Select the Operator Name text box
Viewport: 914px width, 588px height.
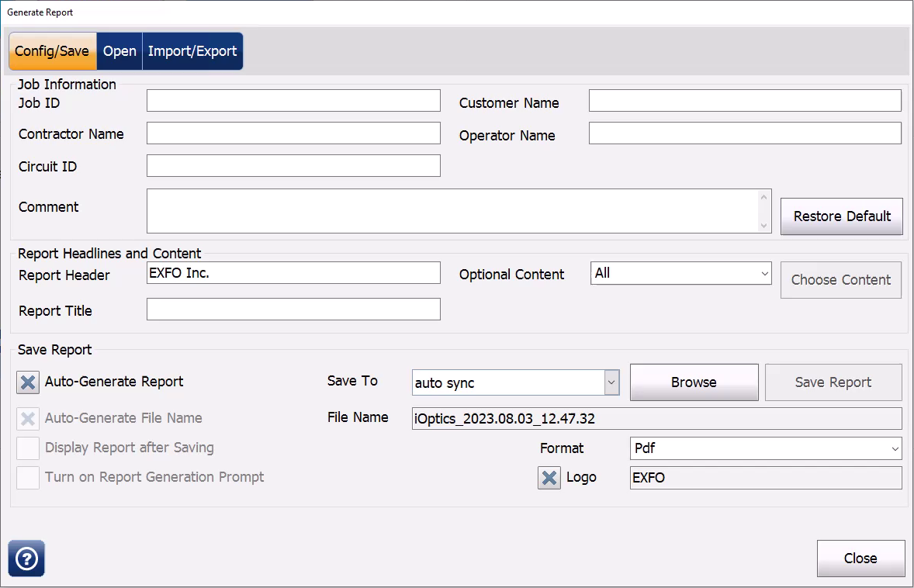pos(745,133)
